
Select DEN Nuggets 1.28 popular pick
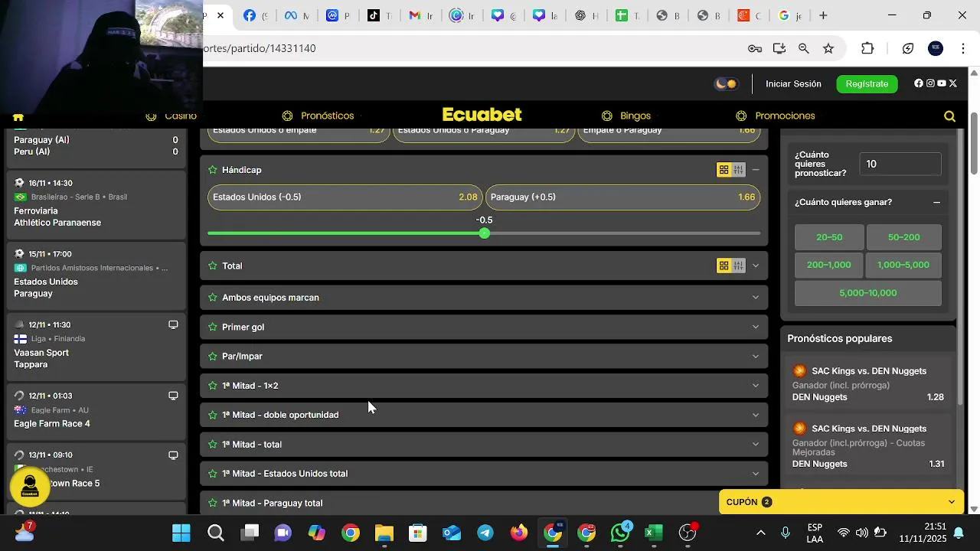pos(868,384)
